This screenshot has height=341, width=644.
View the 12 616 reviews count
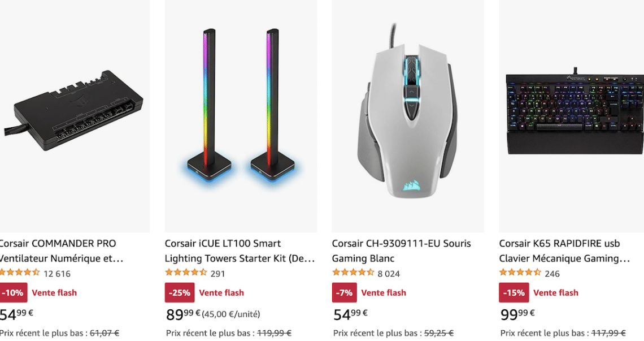[57, 274]
